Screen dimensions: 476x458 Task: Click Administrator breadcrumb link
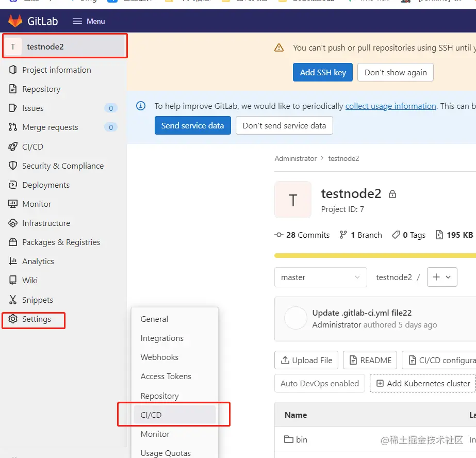point(296,158)
